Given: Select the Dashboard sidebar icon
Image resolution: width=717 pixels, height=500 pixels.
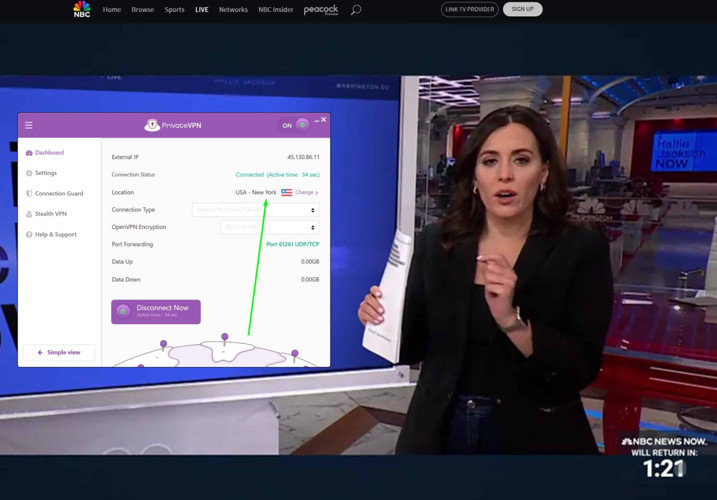Looking at the screenshot, I should [29, 153].
